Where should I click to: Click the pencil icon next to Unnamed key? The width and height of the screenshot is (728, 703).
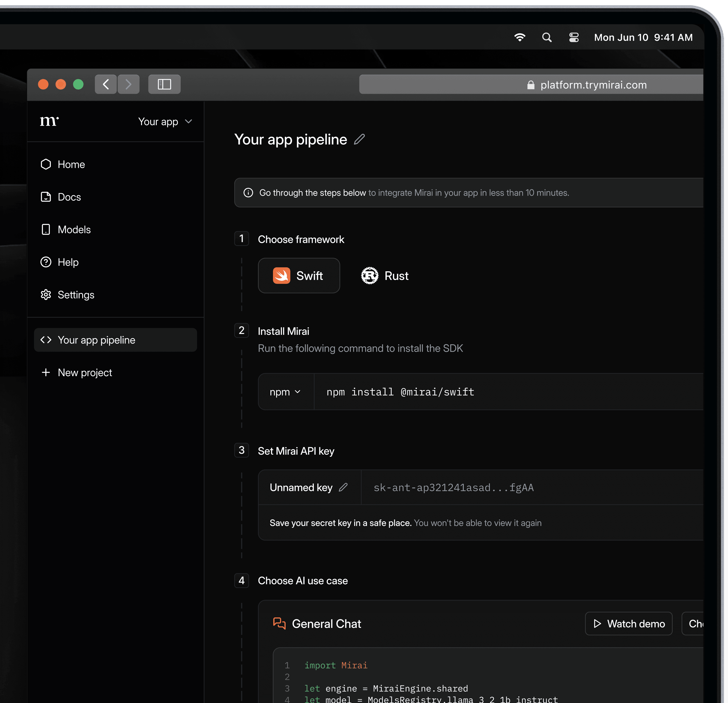pos(343,487)
